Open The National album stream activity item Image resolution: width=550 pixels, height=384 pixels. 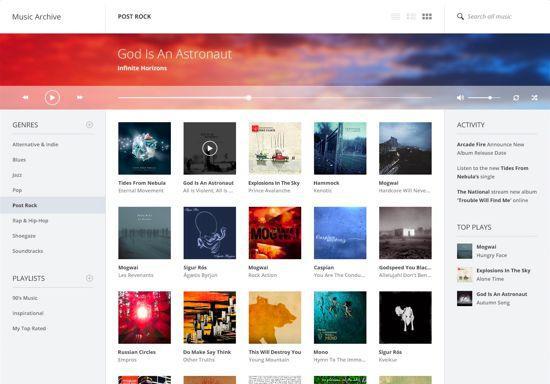tap(497, 196)
